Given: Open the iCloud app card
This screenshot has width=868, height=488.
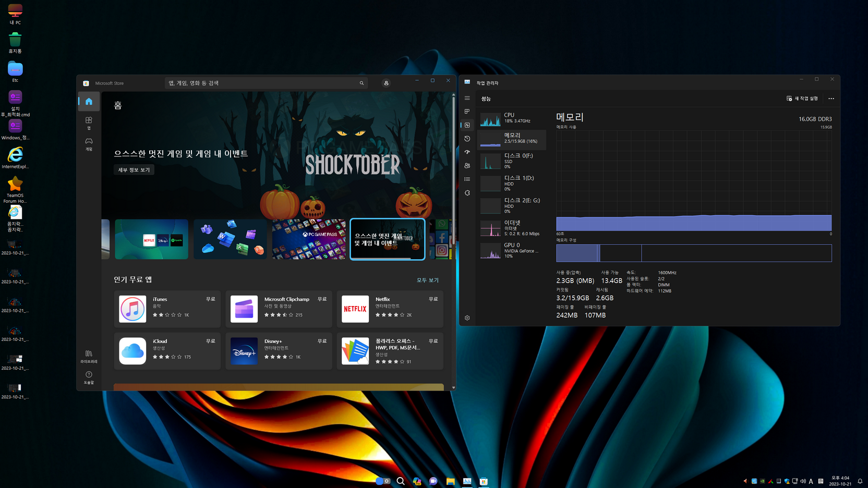Looking at the screenshot, I should coord(167,351).
